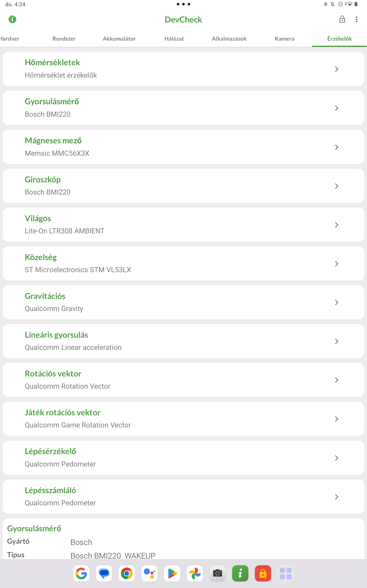Open Google Play Store from the dock
Screen dimensions: 367x588
point(172,573)
